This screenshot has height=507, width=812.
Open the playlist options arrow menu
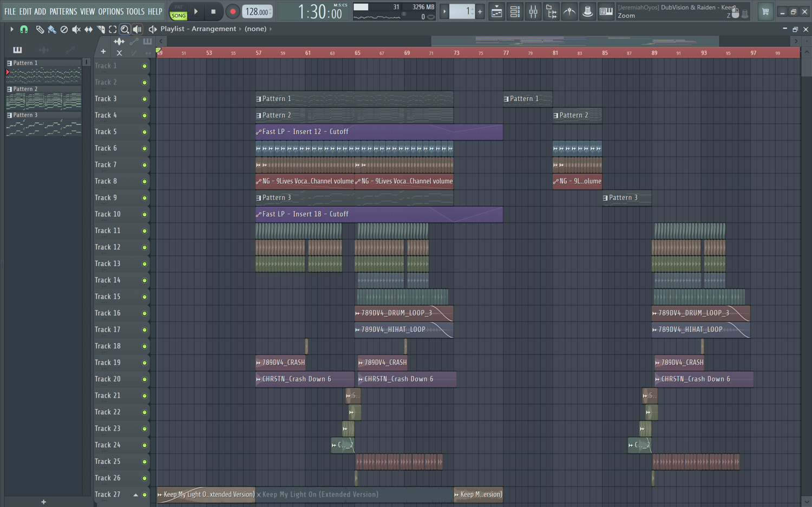point(11,29)
